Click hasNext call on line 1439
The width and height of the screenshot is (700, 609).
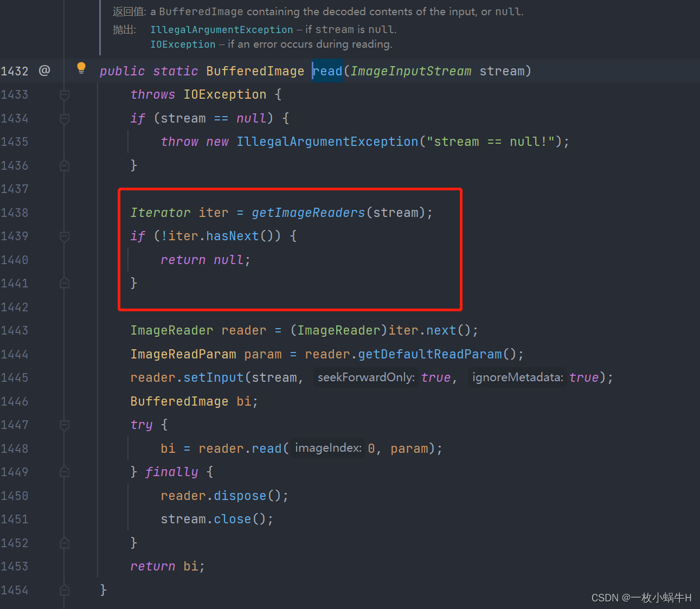click(232, 236)
